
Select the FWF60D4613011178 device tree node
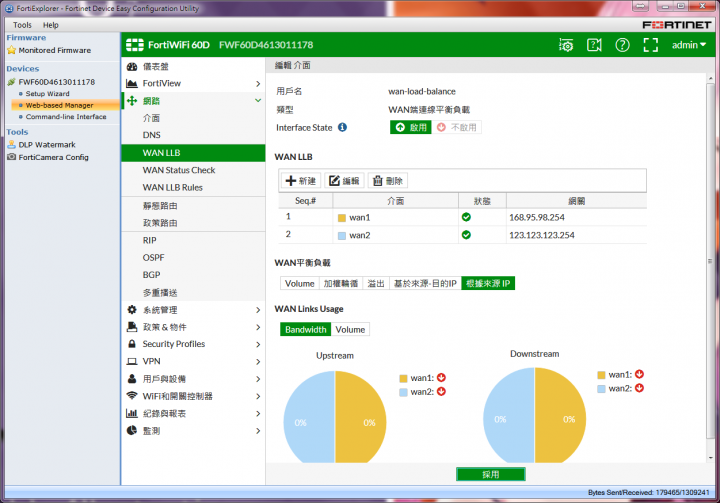[x=56, y=82]
